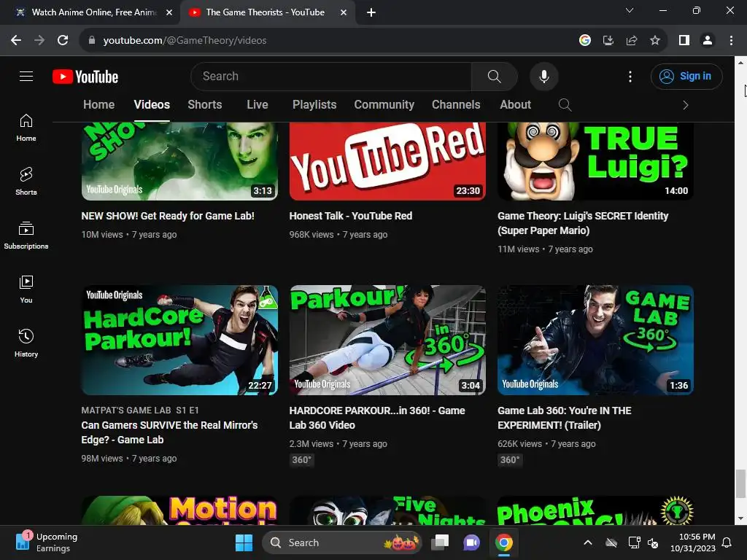747x560 pixels.
Task: Share this page from the address bar
Action: 632,41
